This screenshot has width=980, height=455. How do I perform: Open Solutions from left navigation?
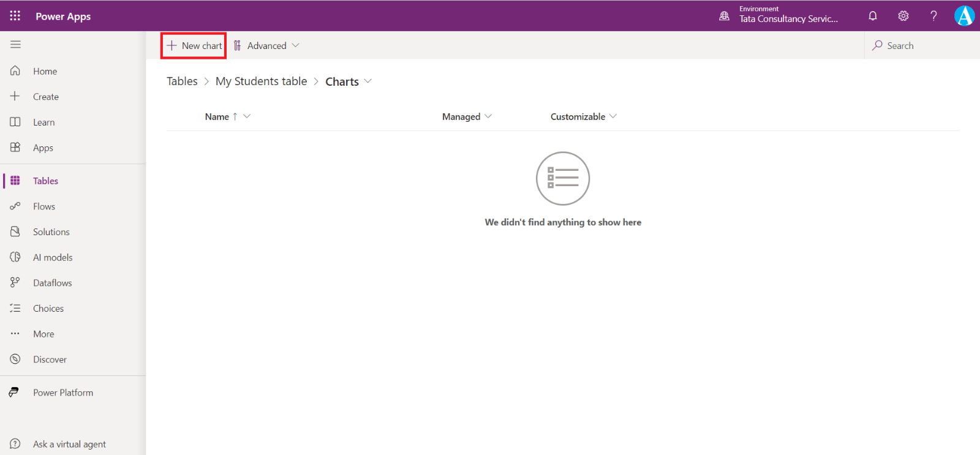pyautogui.click(x=51, y=232)
